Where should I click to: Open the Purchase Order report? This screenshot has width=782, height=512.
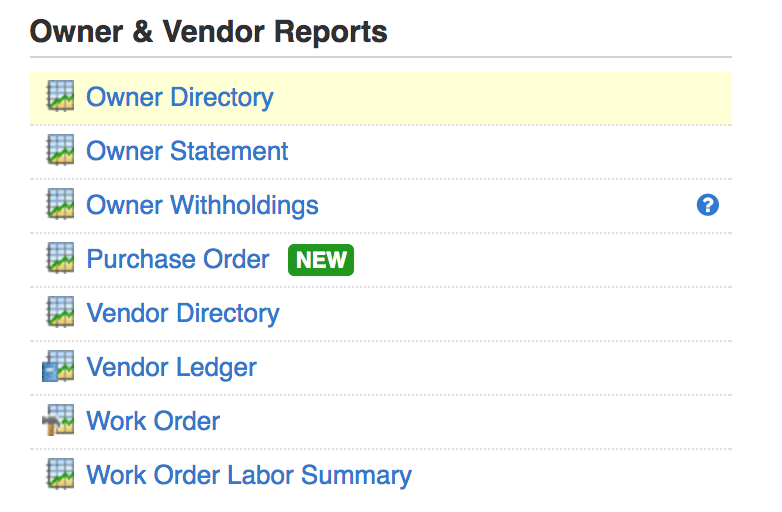tap(178, 260)
